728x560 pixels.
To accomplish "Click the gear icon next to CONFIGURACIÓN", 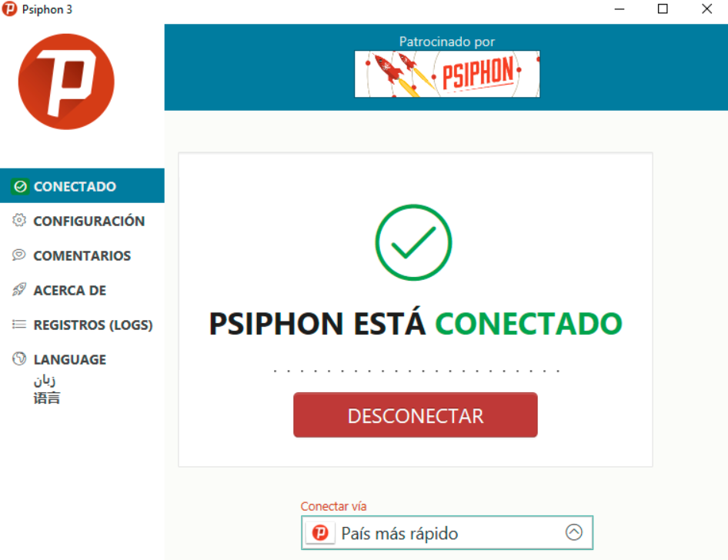I will click(19, 220).
